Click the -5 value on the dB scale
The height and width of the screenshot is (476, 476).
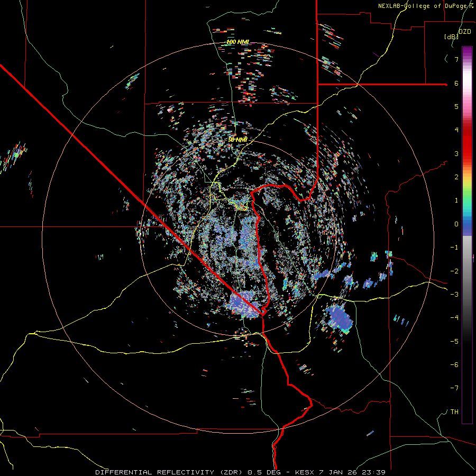[x=454, y=342]
